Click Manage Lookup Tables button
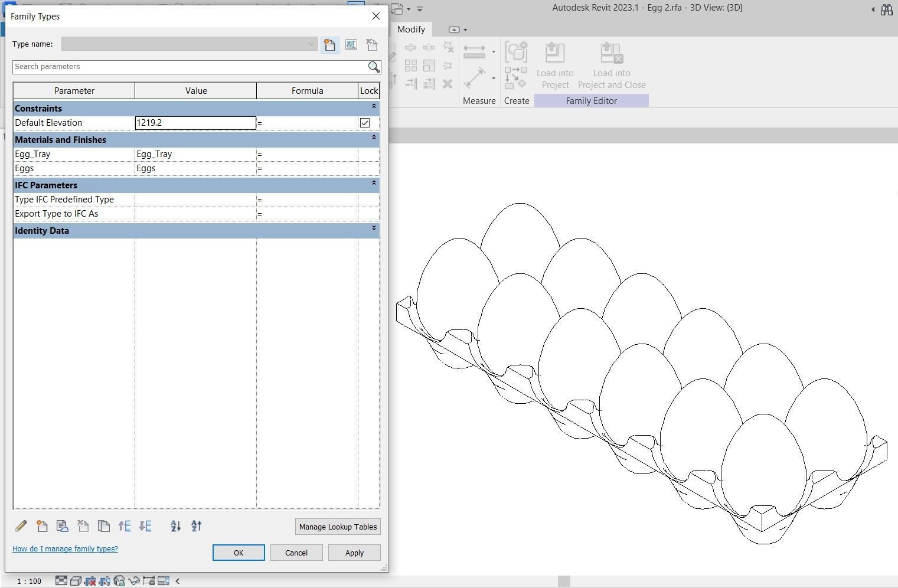Screen dimensions: 898x588 coord(338,527)
